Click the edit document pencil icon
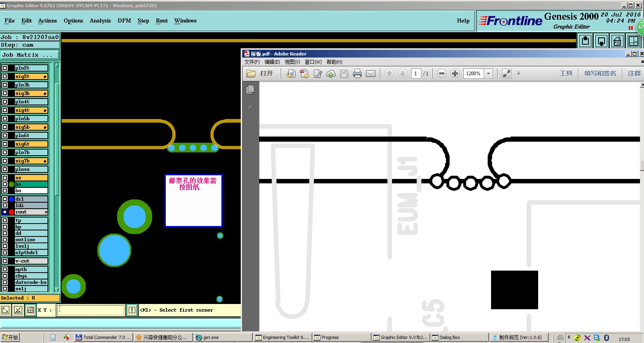Image resolution: width=644 pixels, height=343 pixels. tap(318, 74)
